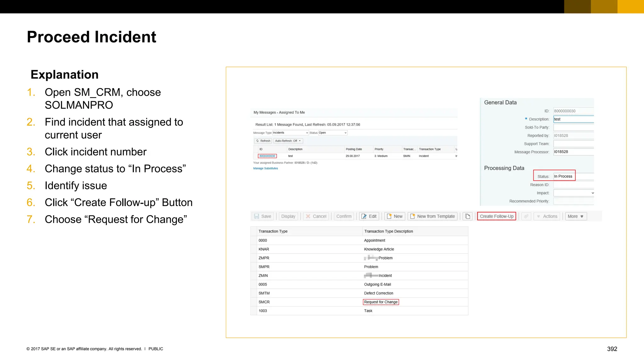Viewport: 644px width, 362px height.
Task: Click the ID field 8000000030 in General Data
Action: pos(574,111)
